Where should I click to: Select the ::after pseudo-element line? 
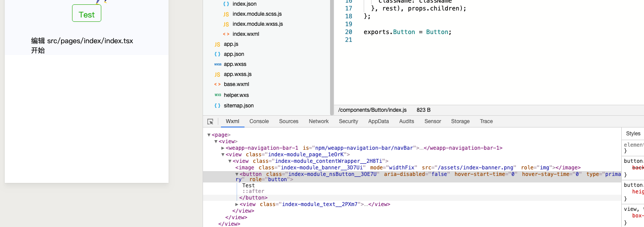click(x=253, y=191)
